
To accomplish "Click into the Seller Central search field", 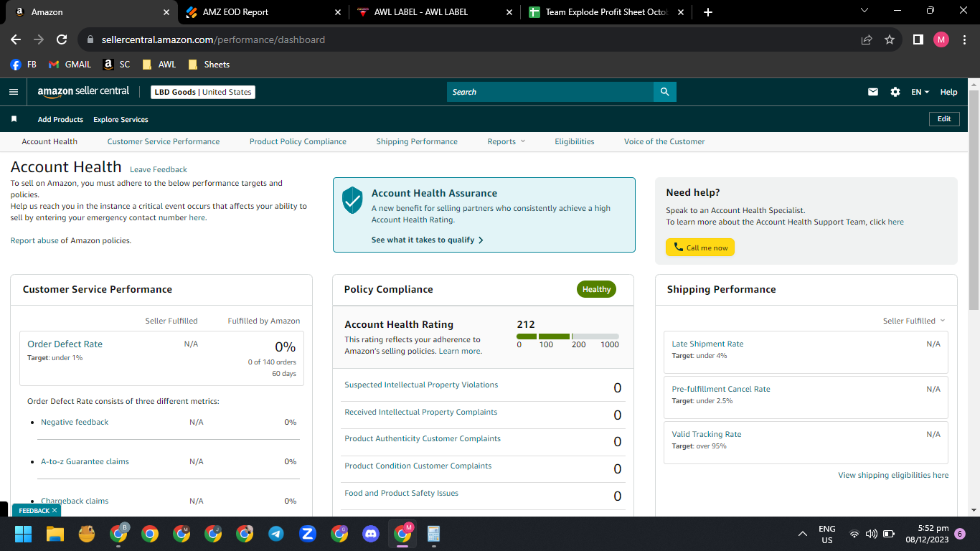I will 550,92.
